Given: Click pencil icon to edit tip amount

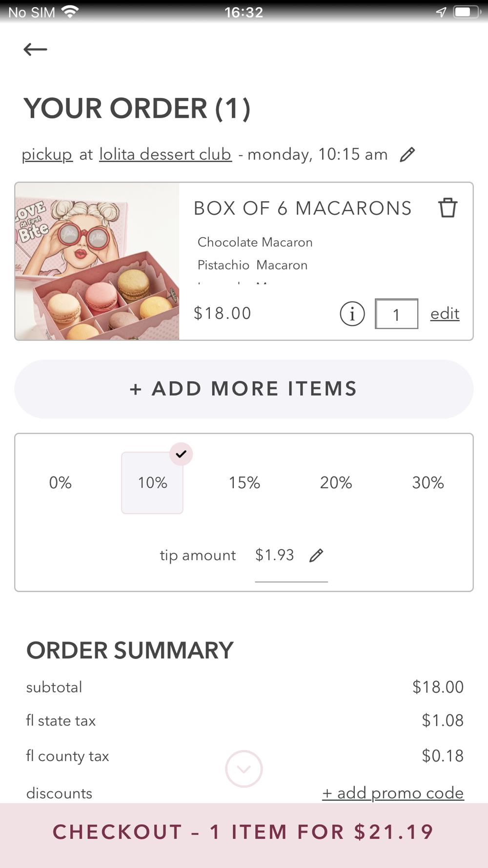Looking at the screenshot, I should click(316, 555).
